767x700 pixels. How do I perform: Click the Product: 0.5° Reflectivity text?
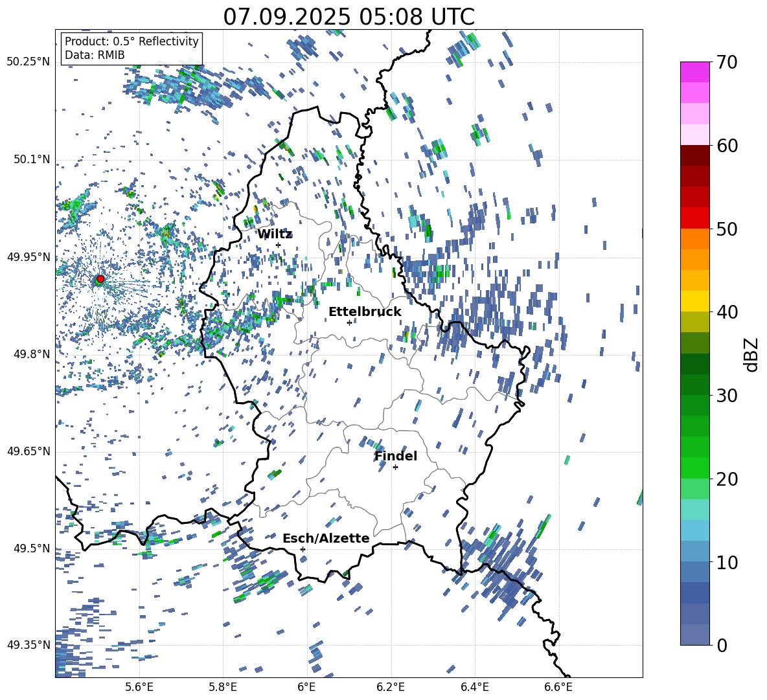(132, 41)
